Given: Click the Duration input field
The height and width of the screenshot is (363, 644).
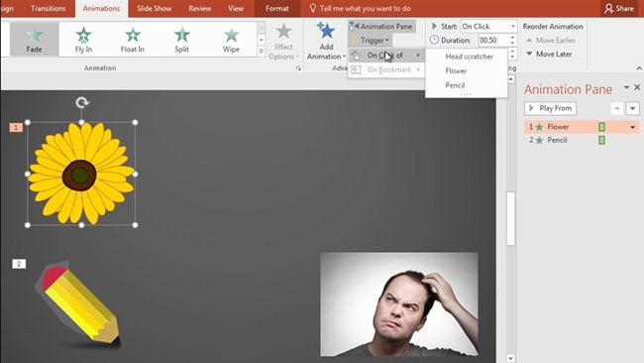Looking at the screenshot, I should pos(492,41).
